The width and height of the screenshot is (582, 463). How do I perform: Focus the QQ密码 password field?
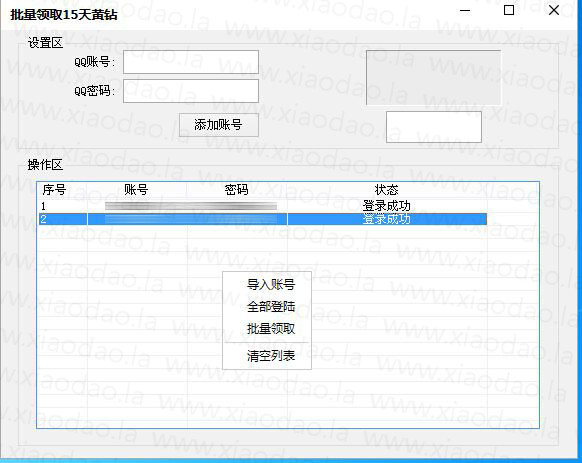pos(191,91)
